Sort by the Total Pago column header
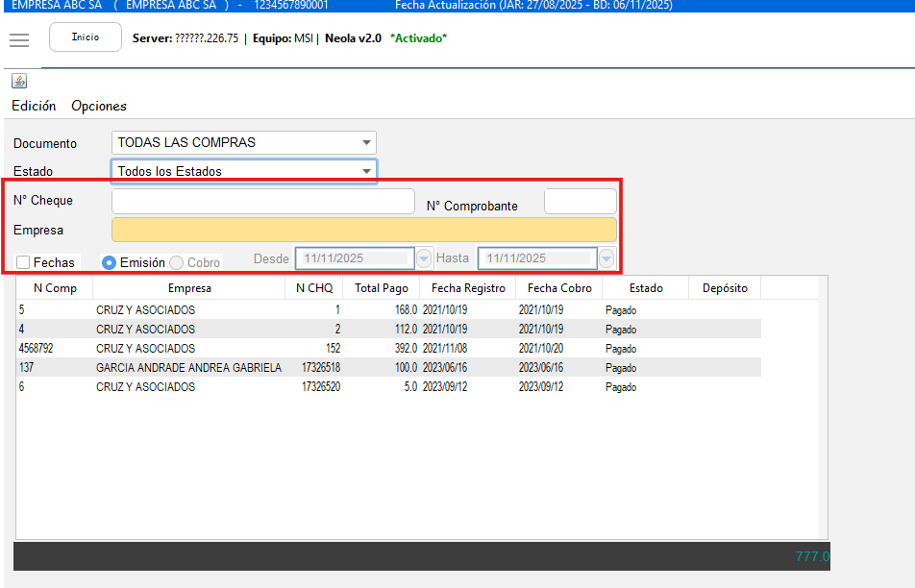 coord(381,288)
